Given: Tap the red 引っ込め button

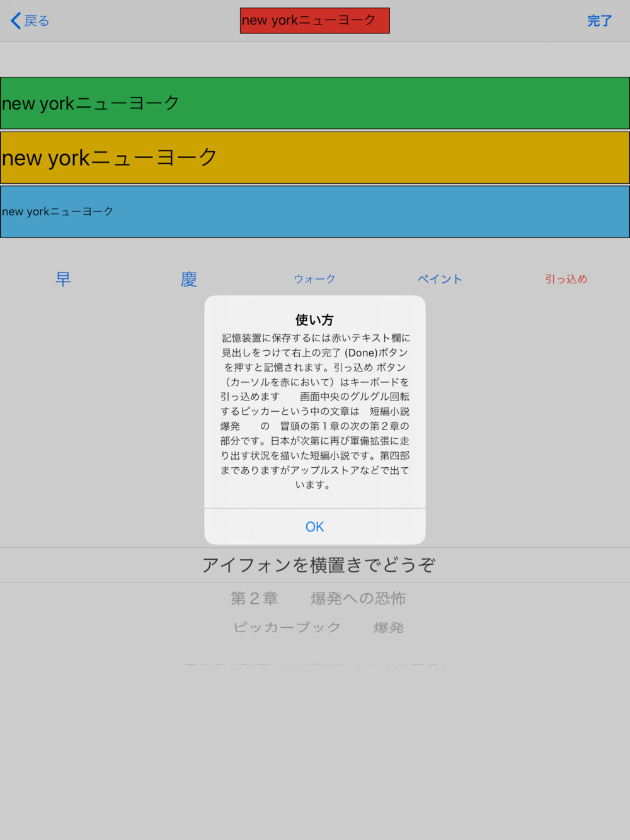Looking at the screenshot, I should tap(566, 279).
